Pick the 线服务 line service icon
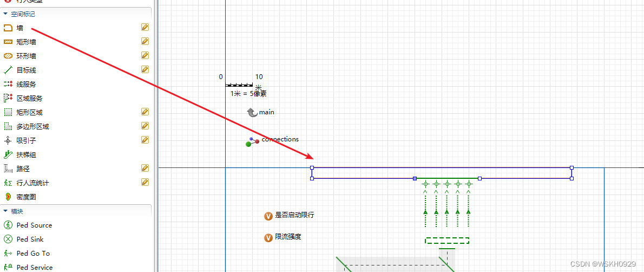The image size is (644, 272). click(x=8, y=84)
